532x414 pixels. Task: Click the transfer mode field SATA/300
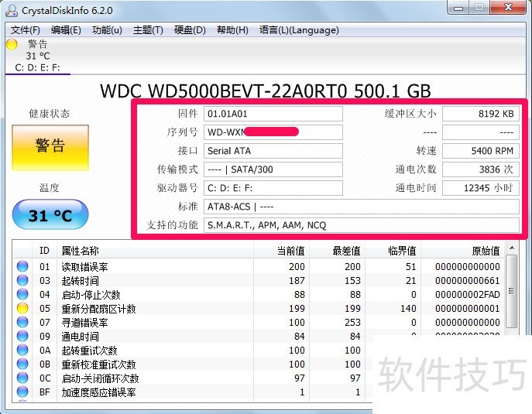tap(273, 169)
